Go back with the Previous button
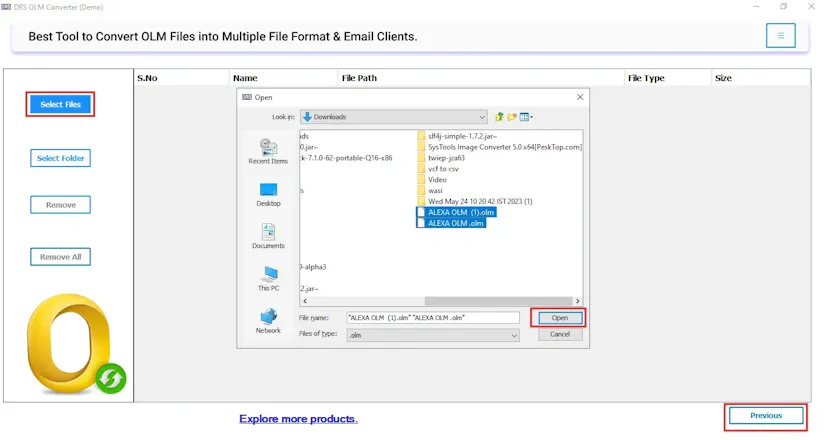The width and height of the screenshot is (826, 440). (766, 416)
